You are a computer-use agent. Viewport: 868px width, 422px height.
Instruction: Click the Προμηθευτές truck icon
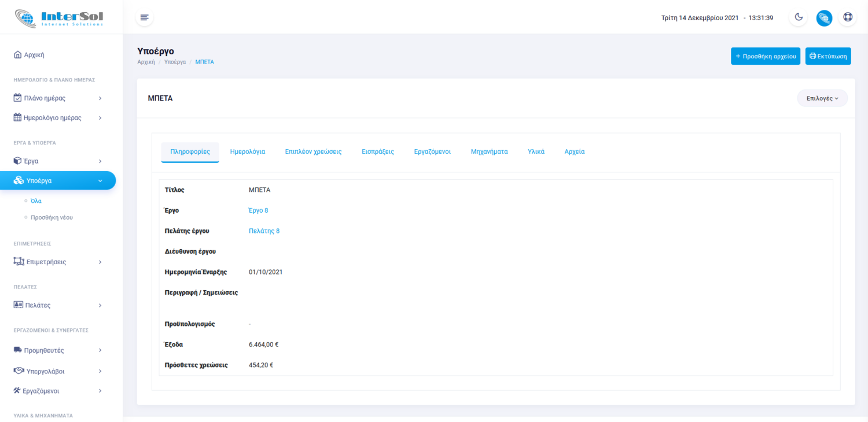(x=18, y=350)
